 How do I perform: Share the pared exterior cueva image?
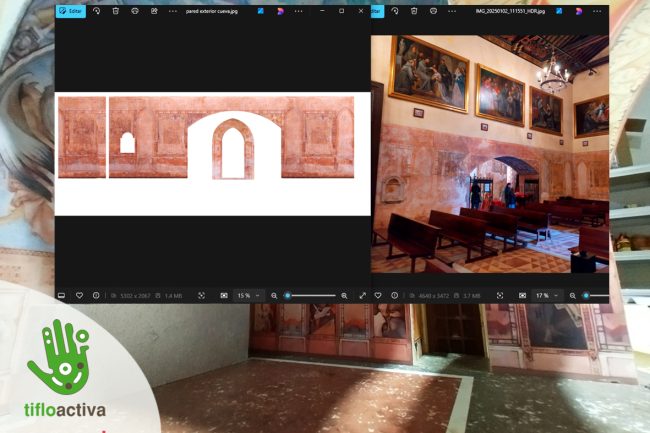click(154, 11)
